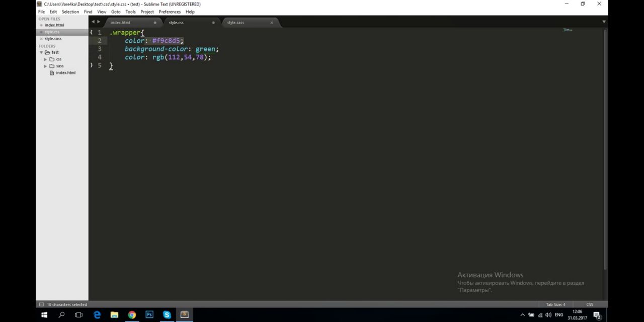Select style.sass in Open Files
Screen dimensions: 644x322
tap(53, 39)
